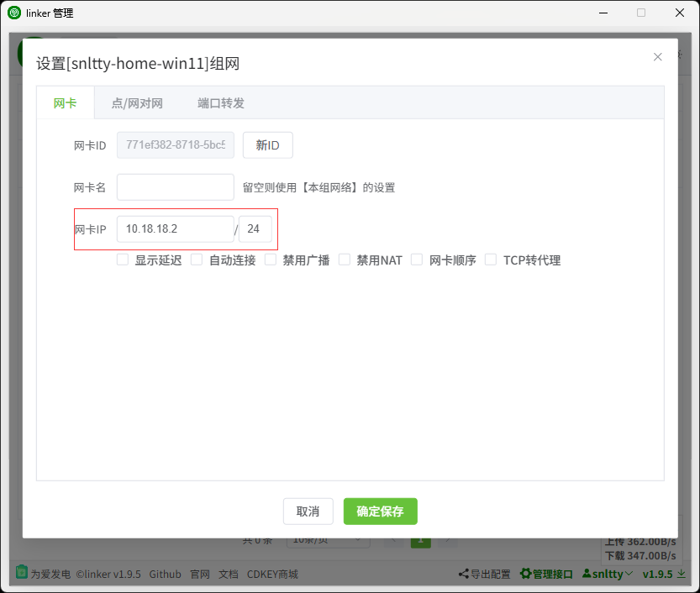Click the linker app logo in title bar
Image resolution: width=700 pixels, height=593 pixels.
(14, 13)
